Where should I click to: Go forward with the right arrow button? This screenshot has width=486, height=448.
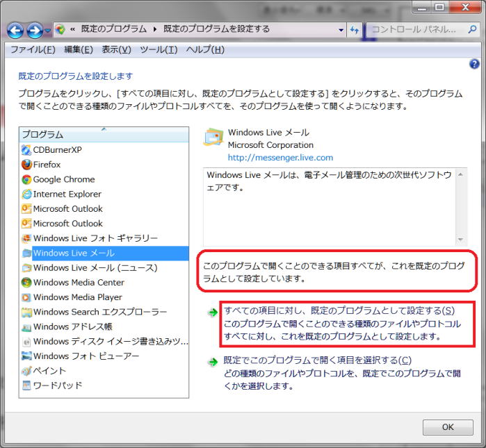[x=35, y=31]
